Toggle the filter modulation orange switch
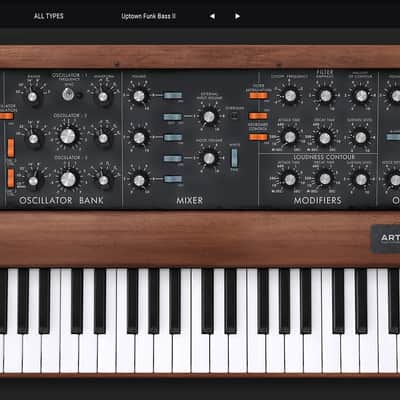 click(258, 96)
